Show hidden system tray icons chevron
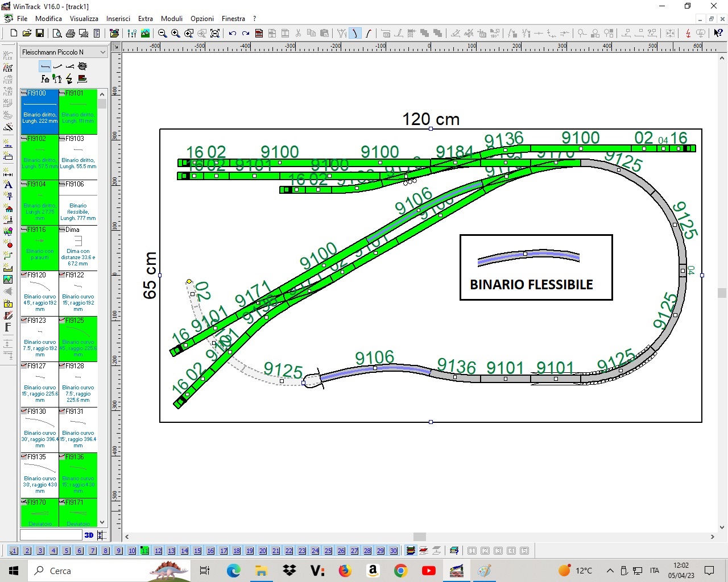Viewport: 728px width, 582px height. [x=610, y=571]
